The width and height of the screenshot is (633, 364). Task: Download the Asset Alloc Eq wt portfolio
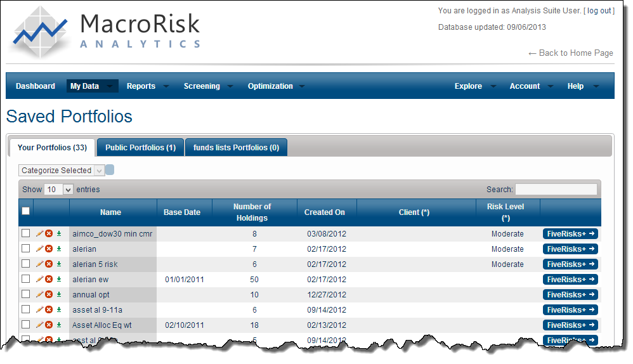(x=59, y=325)
